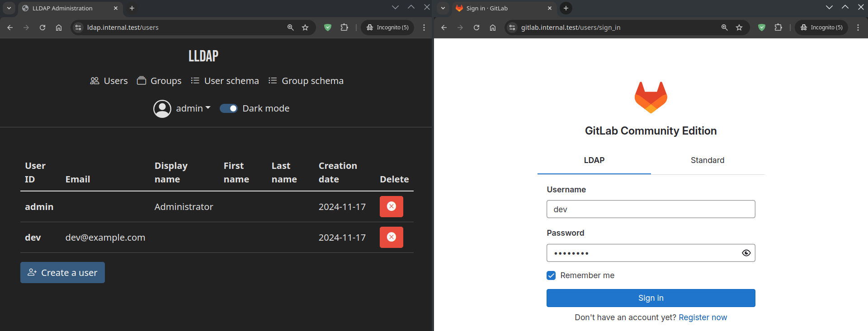
Task: Focus the Password field in GitLab
Action: pos(651,253)
